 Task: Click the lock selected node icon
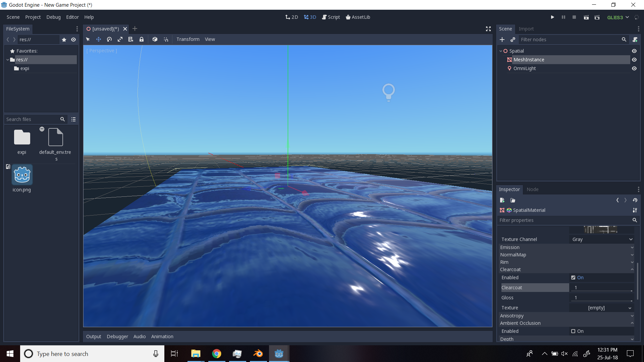(x=142, y=39)
